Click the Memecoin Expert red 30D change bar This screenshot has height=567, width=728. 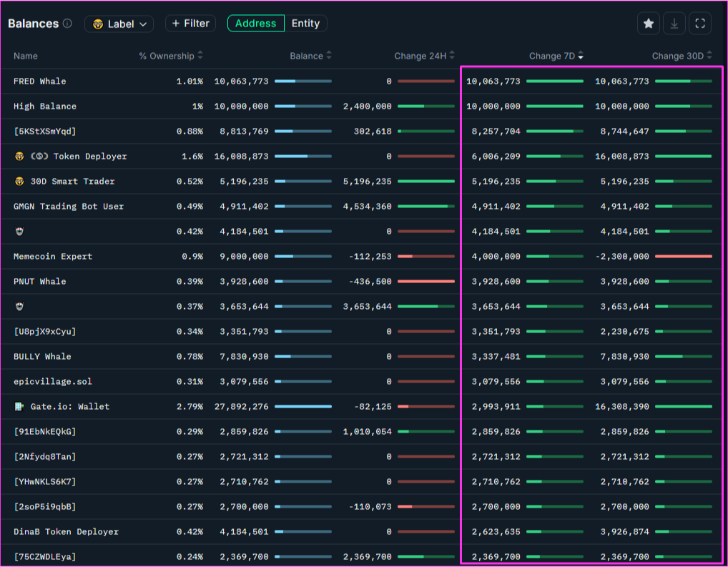pyautogui.click(x=684, y=257)
